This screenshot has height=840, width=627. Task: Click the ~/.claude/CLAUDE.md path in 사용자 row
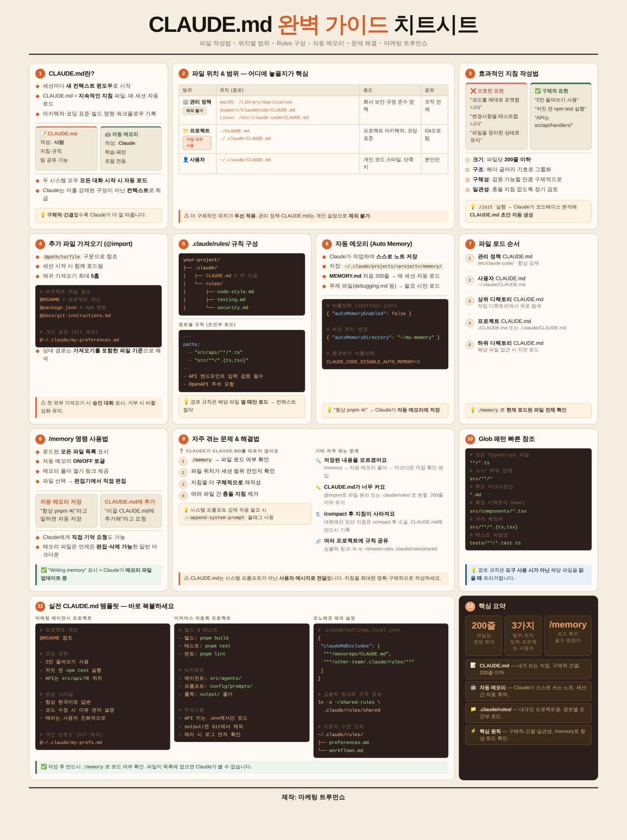[245, 160]
